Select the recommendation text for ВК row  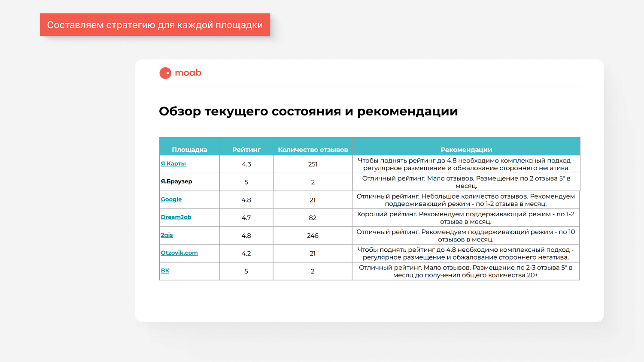466,271
